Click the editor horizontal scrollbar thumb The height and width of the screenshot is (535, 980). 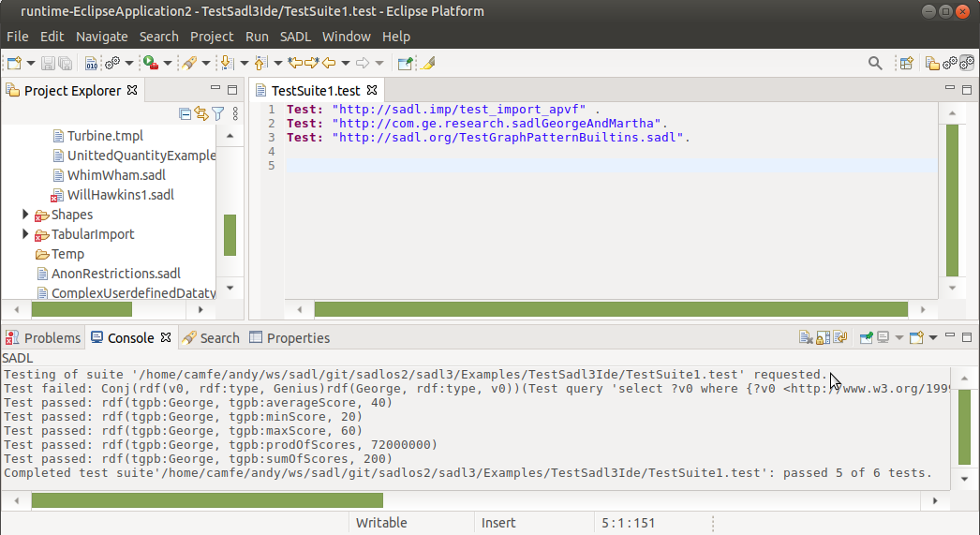(x=611, y=309)
